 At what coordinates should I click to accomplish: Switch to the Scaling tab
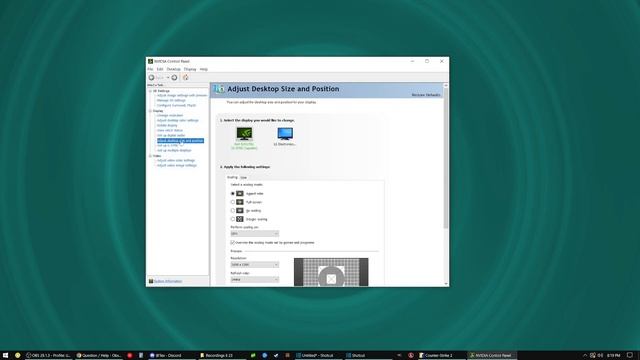point(232,177)
